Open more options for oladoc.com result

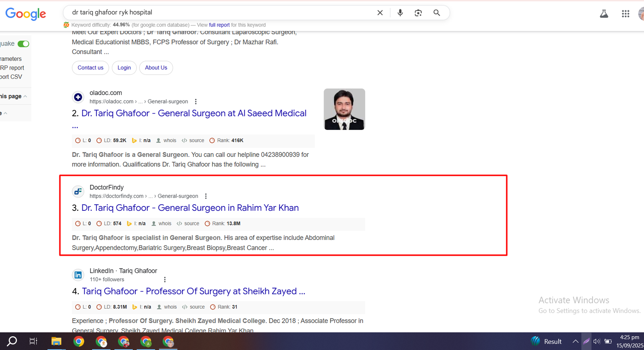[196, 102]
